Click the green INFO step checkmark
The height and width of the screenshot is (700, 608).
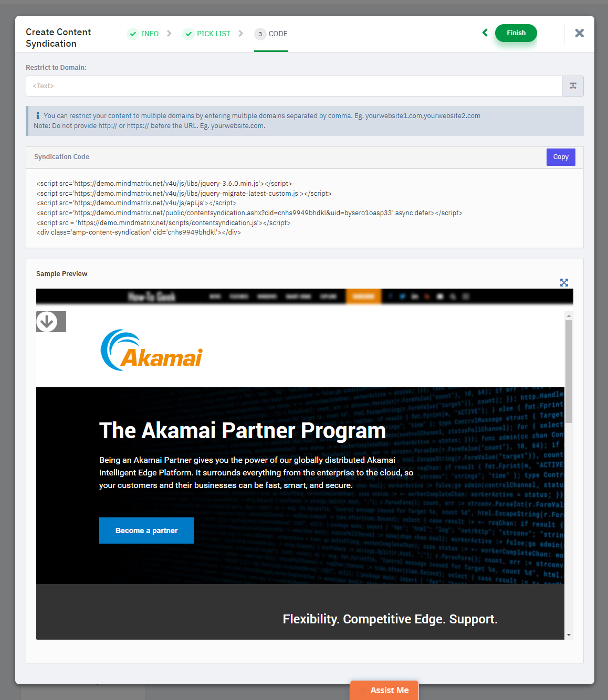[133, 34]
